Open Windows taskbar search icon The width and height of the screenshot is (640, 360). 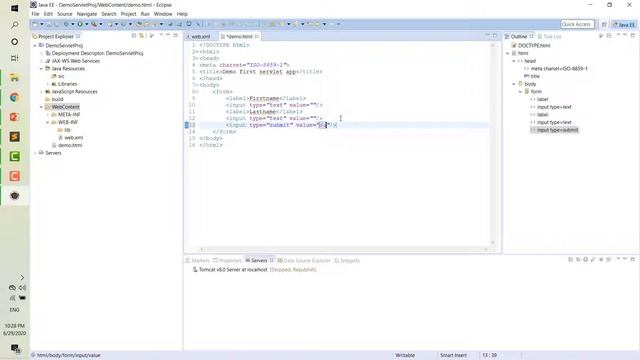pos(15,25)
